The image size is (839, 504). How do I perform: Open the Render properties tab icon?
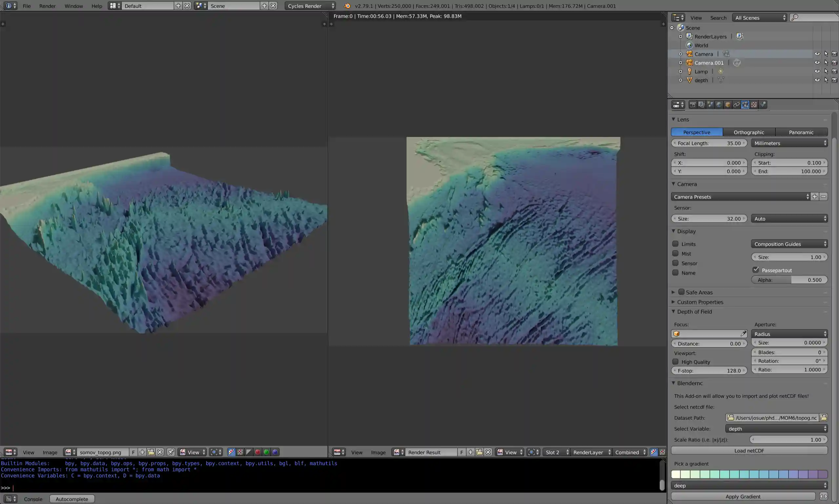tap(693, 105)
